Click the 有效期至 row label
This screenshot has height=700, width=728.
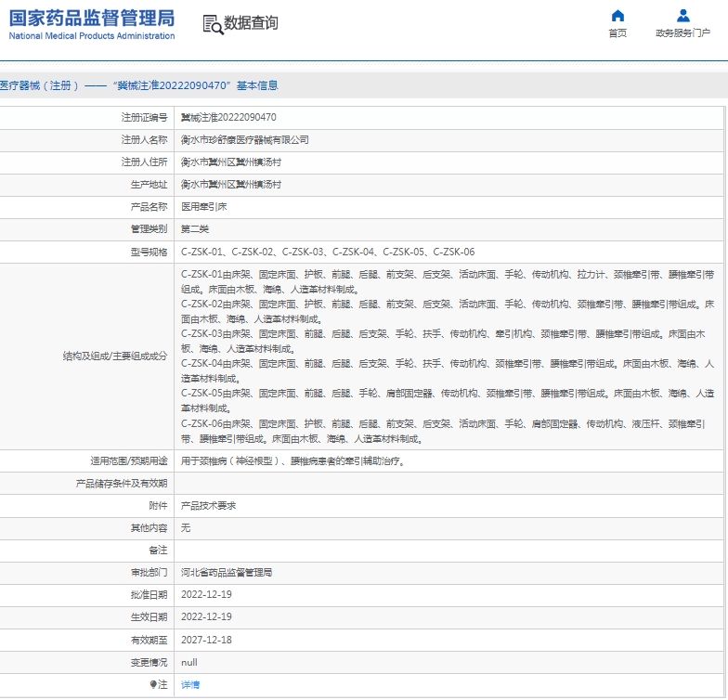[x=149, y=641]
